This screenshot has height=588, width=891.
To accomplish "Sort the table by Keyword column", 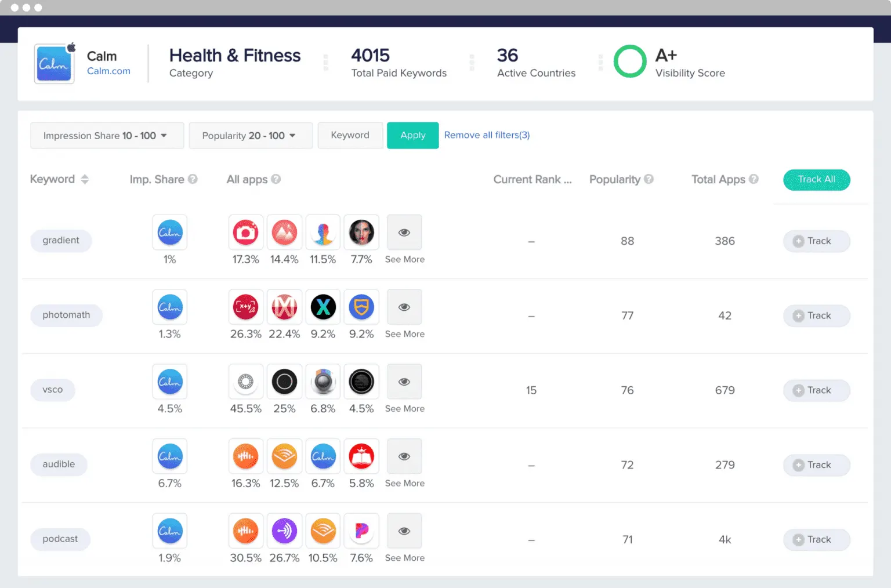I will [x=85, y=179].
